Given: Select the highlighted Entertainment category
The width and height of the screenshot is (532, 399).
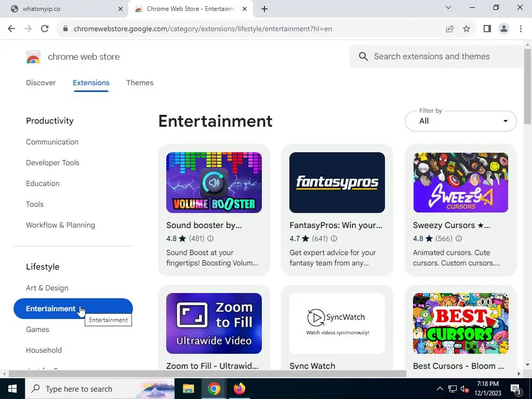Looking at the screenshot, I should pyautogui.click(x=73, y=309).
